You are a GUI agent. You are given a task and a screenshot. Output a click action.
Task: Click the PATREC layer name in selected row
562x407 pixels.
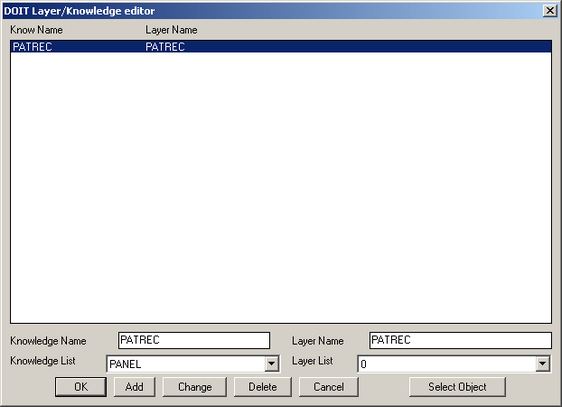point(165,47)
